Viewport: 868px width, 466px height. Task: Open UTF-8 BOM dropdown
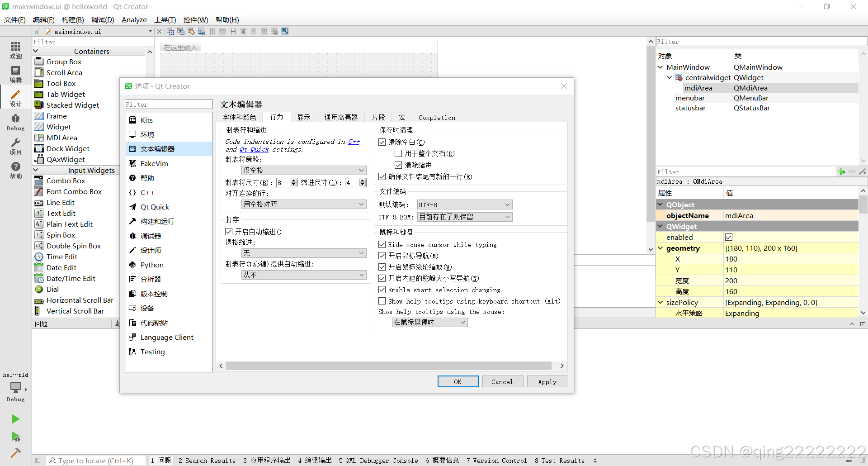click(x=465, y=217)
